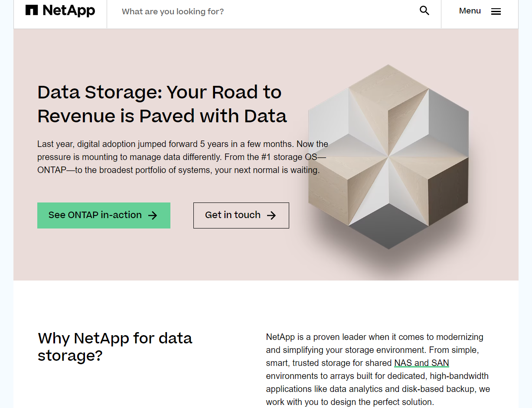532x408 pixels.
Task: Click the hexagon cube hero image
Action: pos(388,157)
